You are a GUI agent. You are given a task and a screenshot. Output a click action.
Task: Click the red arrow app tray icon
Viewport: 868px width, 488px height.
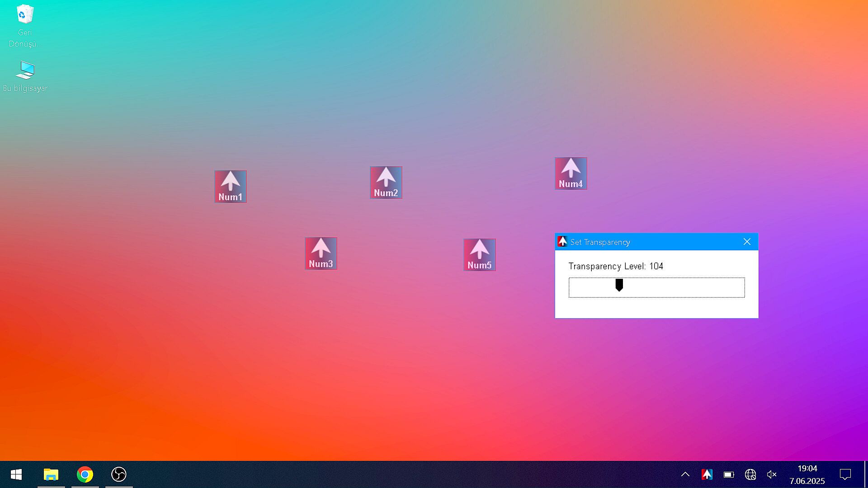point(707,474)
